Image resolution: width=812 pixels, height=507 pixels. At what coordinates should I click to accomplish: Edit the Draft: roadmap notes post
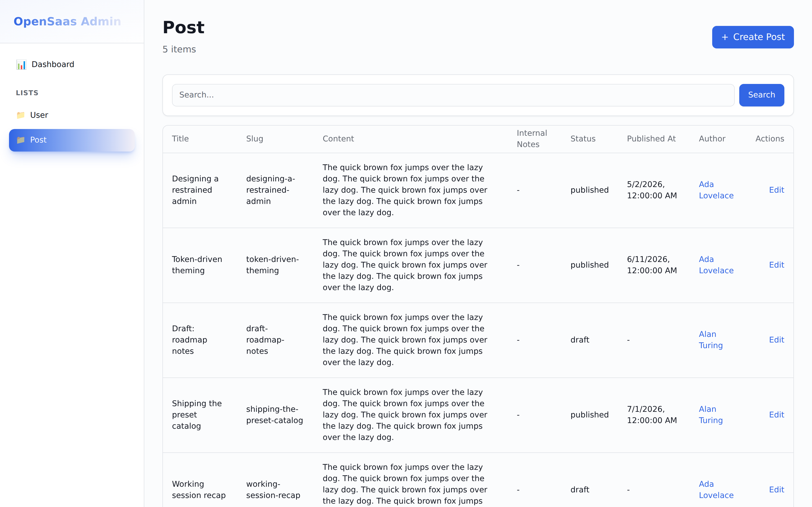click(776, 340)
